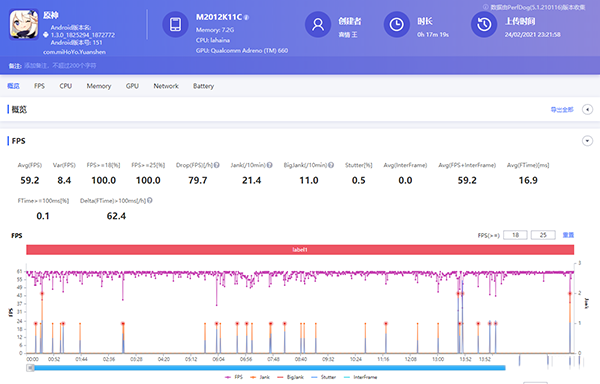Click help icon next to Drop(FPS)
600x384 pixels.
[217, 165]
